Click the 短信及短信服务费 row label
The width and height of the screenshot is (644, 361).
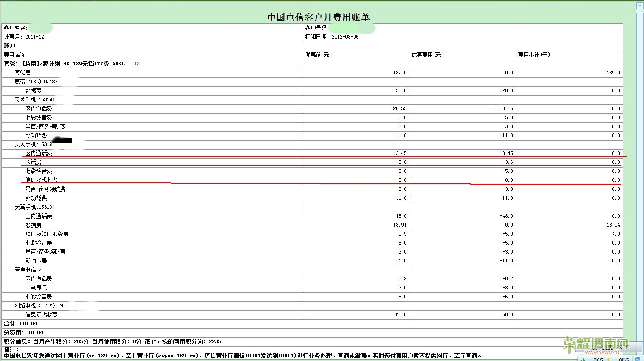pyautogui.click(x=47, y=234)
